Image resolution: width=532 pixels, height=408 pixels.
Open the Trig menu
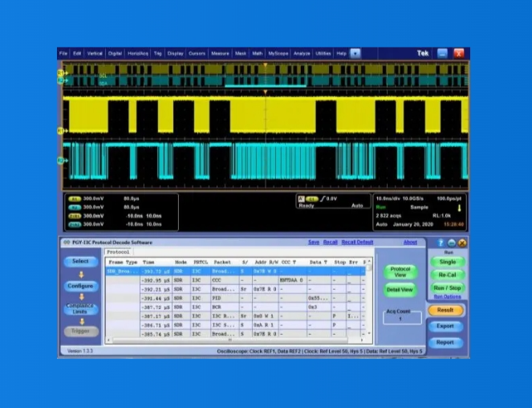157,53
